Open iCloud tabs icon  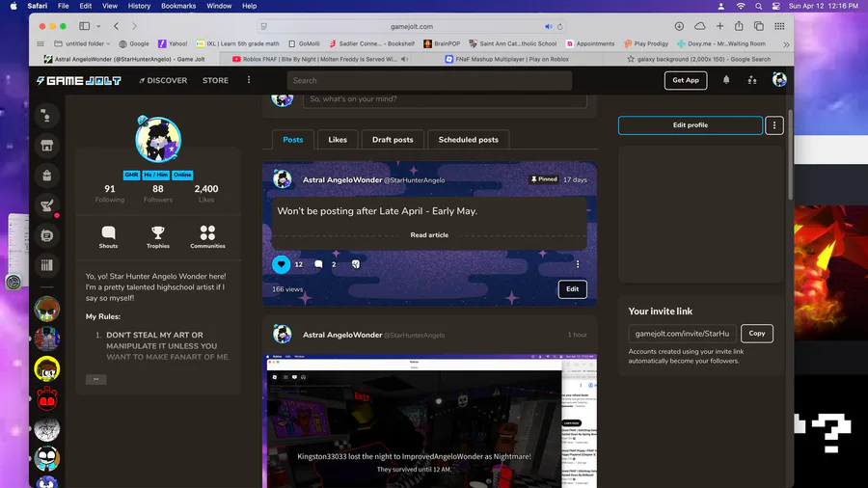click(700, 26)
